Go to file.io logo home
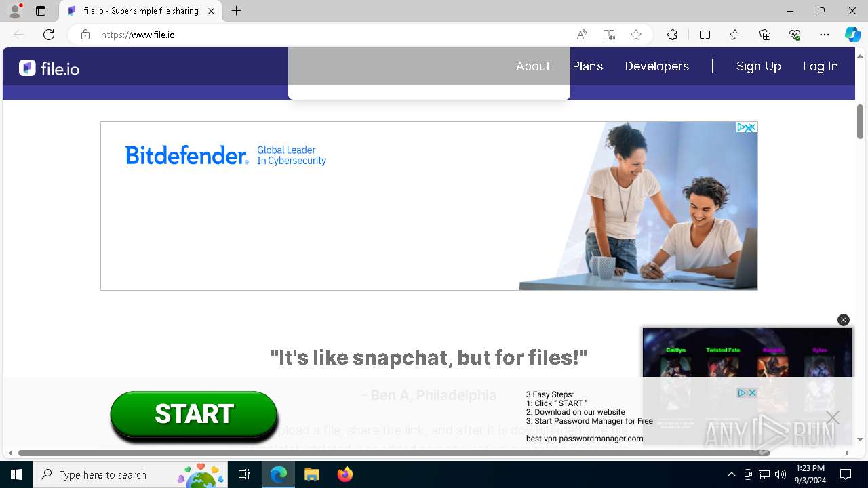 pos(49,68)
